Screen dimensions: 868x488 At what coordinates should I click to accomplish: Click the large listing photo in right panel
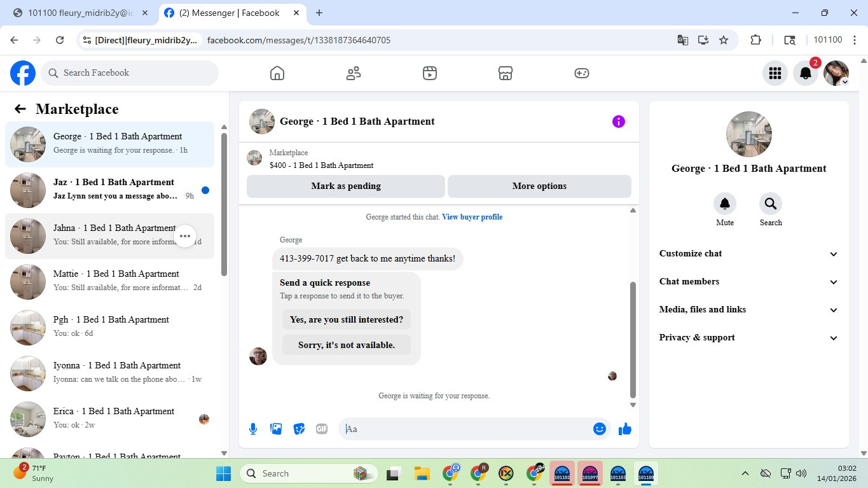pyautogui.click(x=749, y=134)
